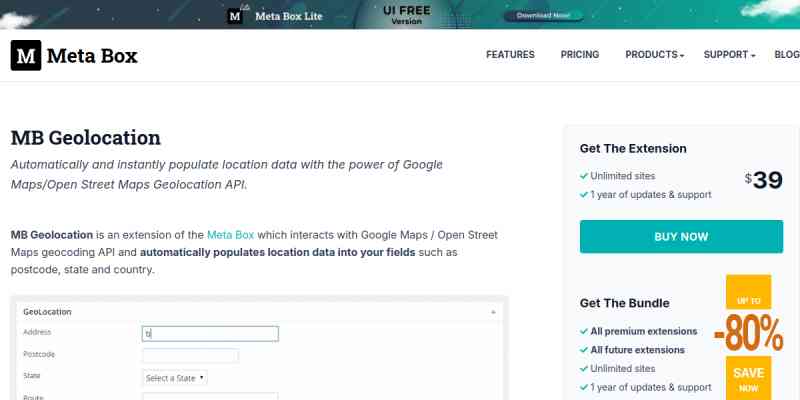Viewport: 800px width, 400px height.
Task: Click the Save Now bundle badge
Action: [748, 380]
